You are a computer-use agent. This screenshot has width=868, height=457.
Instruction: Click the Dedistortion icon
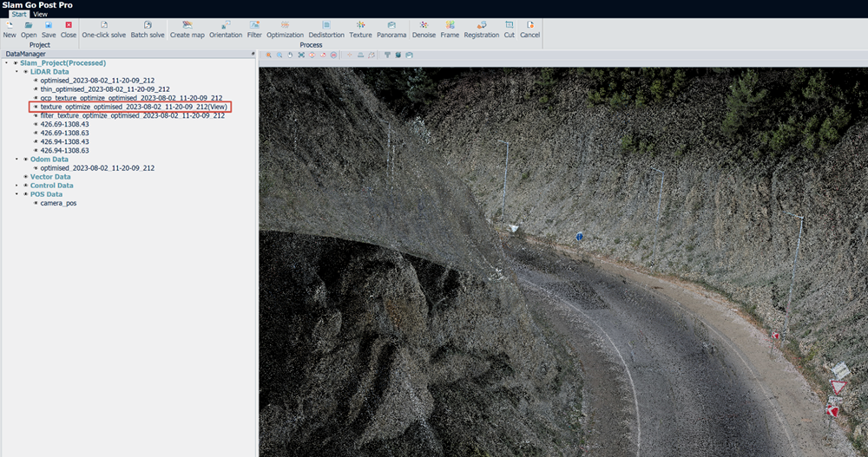click(326, 25)
